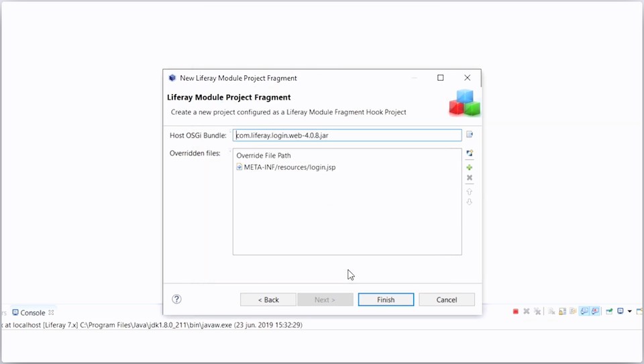Click the Liferay icon in the dialog title bar
The width and height of the screenshot is (644, 364).
pyautogui.click(x=172, y=78)
